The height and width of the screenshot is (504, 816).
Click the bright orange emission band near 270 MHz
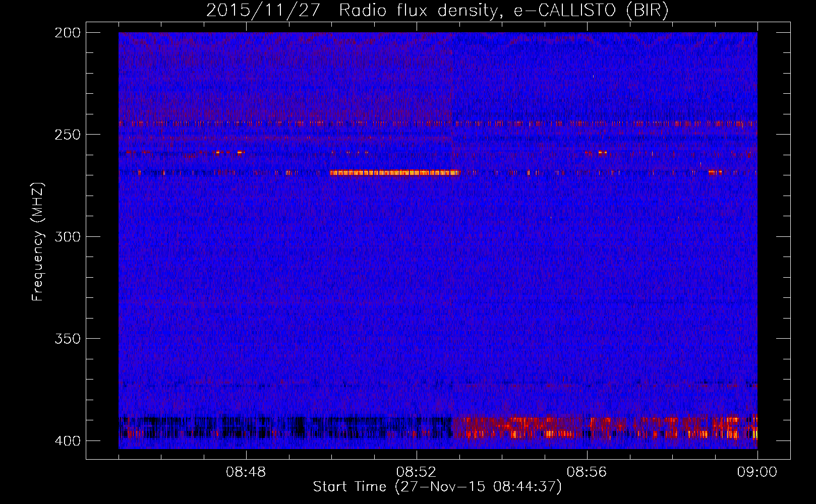(395, 173)
